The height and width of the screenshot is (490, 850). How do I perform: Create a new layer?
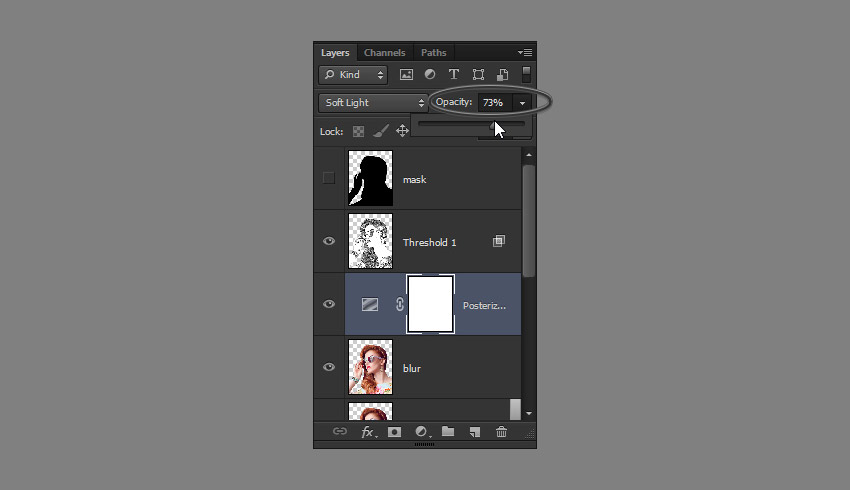(x=475, y=432)
